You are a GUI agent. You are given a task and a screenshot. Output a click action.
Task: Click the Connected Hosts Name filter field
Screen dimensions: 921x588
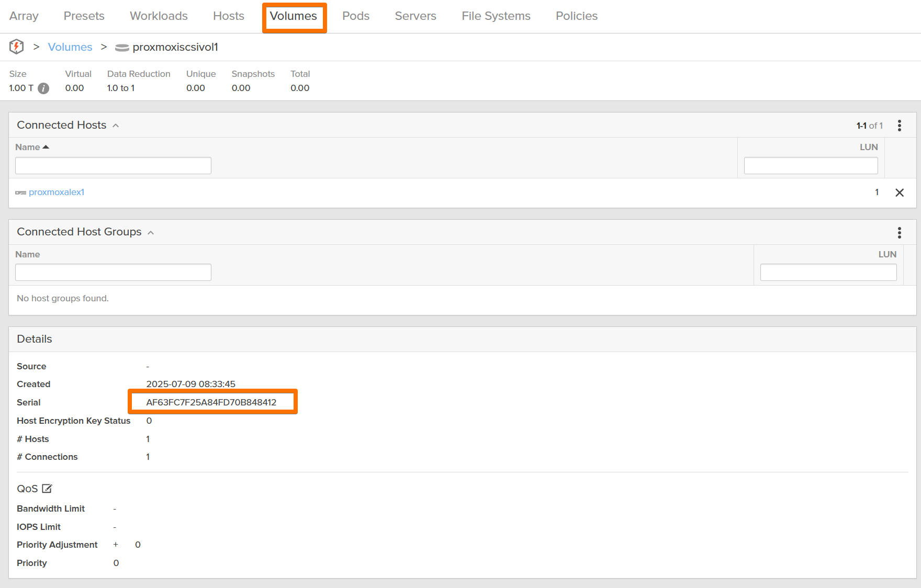[x=113, y=166]
